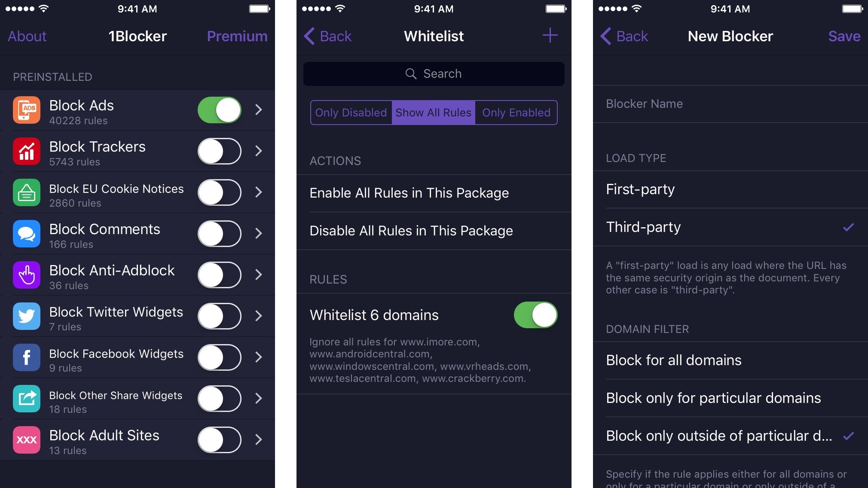Tap the Block Anti-Adblock icon
This screenshot has height=488, width=868.
tap(26, 274)
